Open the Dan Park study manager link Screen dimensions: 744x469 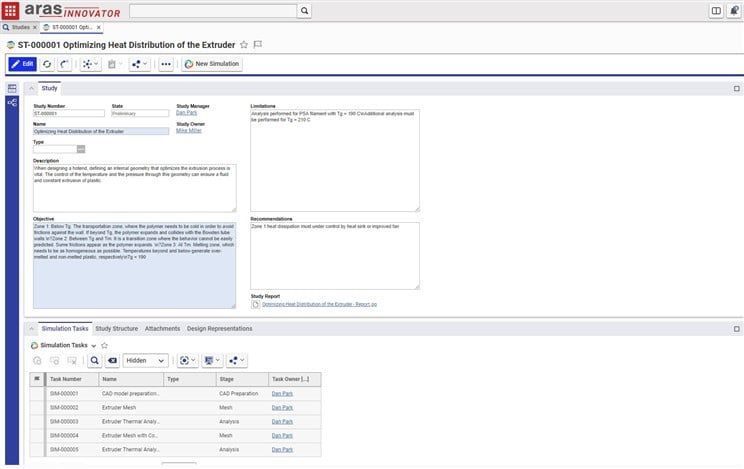point(186,113)
